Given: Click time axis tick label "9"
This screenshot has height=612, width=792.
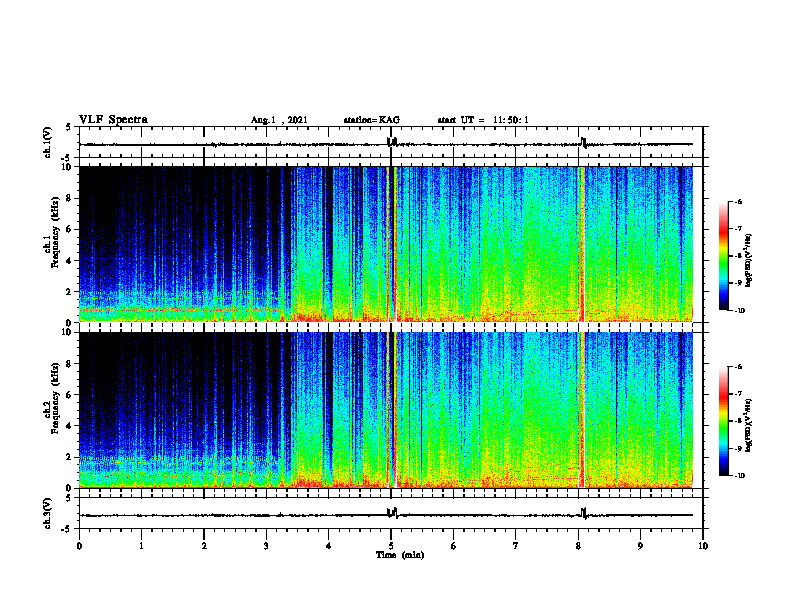Looking at the screenshot, I should (640, 546).
